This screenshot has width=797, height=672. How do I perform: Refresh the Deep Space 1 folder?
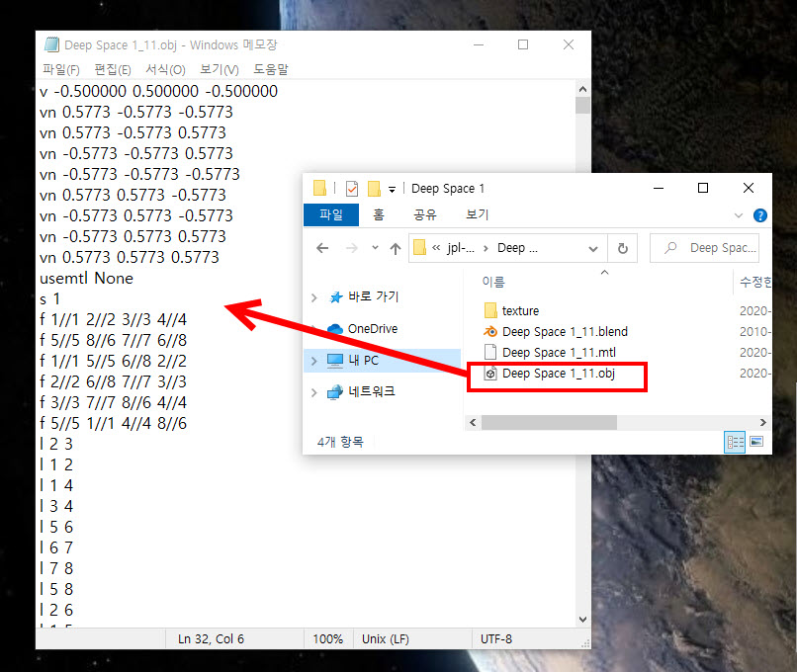pyautogui.click(x=623, y=248)
